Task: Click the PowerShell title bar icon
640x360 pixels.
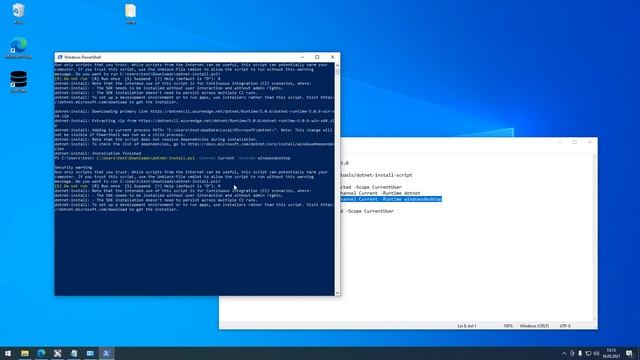Action: tap(60, 57)
